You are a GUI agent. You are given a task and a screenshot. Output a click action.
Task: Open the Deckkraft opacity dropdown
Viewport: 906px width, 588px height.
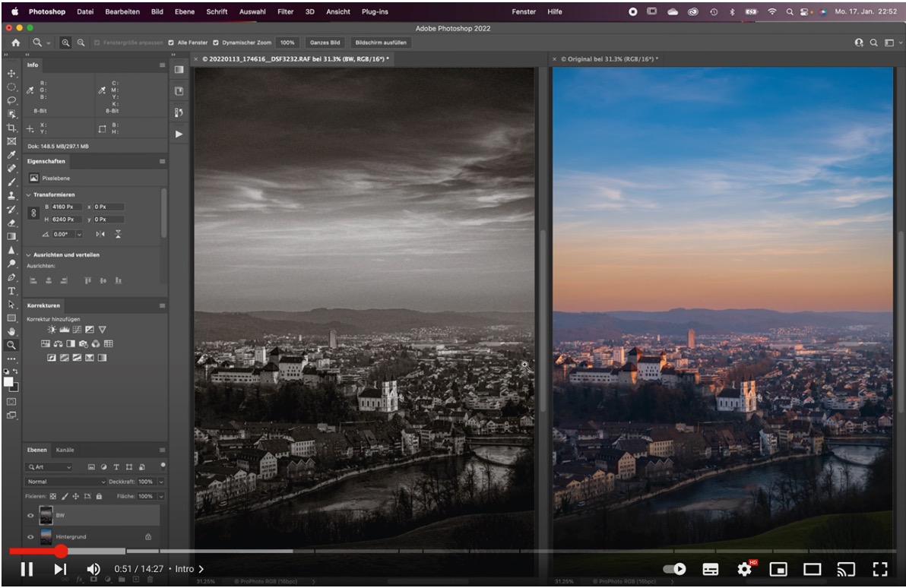pyautogui.click(x=161, y=482)
